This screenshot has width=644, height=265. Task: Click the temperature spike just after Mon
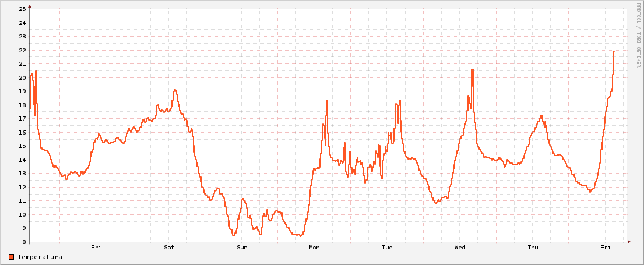point(327,101)
